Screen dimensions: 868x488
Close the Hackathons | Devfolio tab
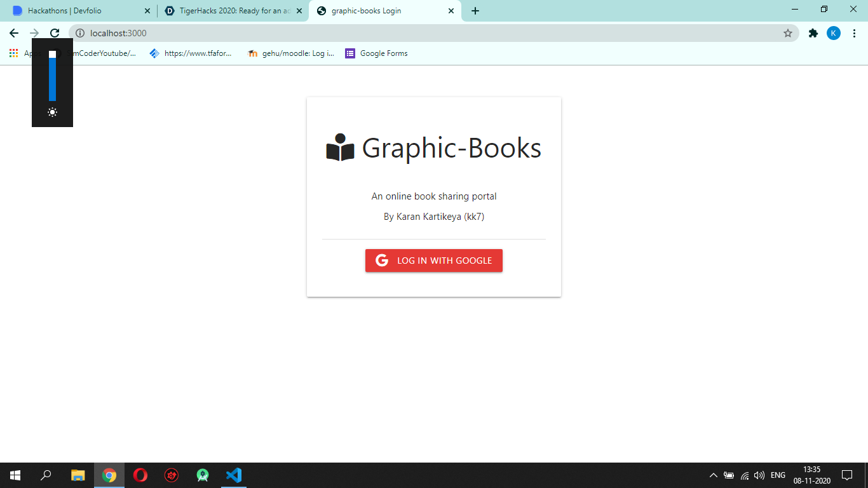[x=147, y=11]
